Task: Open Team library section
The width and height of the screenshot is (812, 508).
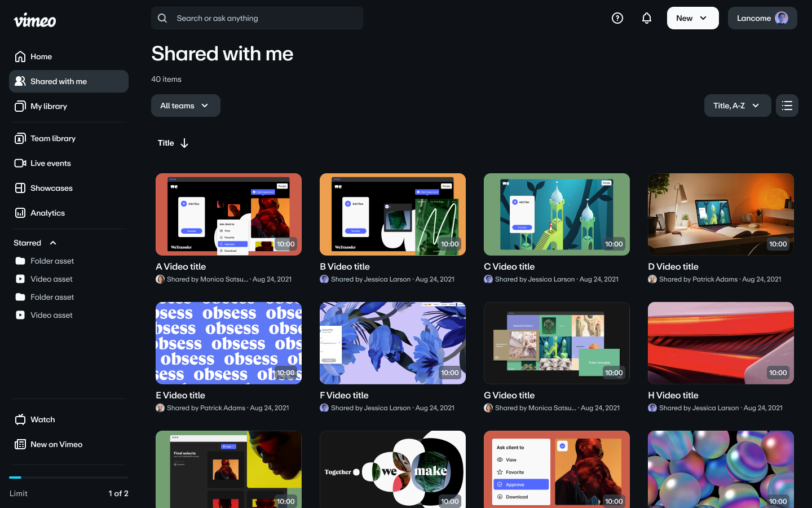Action: (x=52, y=138)
